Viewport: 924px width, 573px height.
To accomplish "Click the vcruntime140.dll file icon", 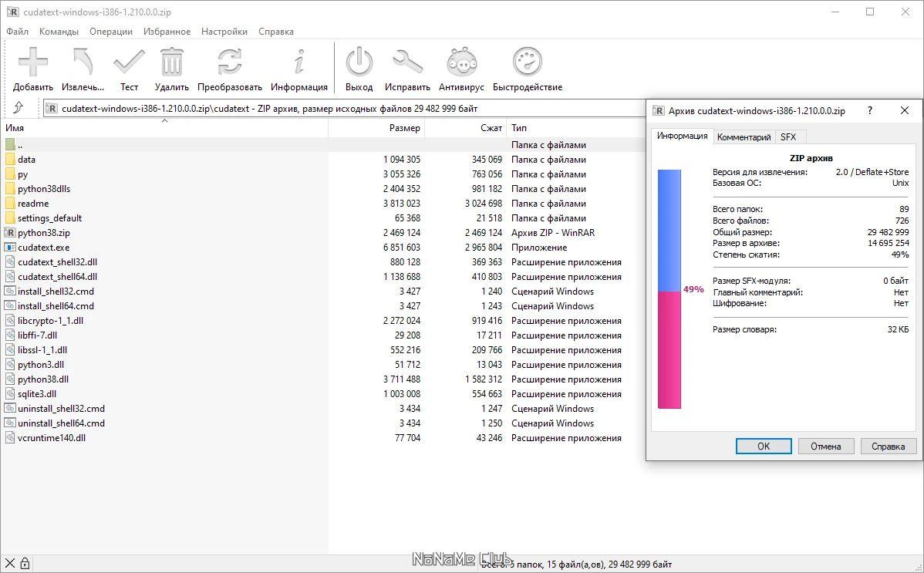I will [x=10, y=437].
